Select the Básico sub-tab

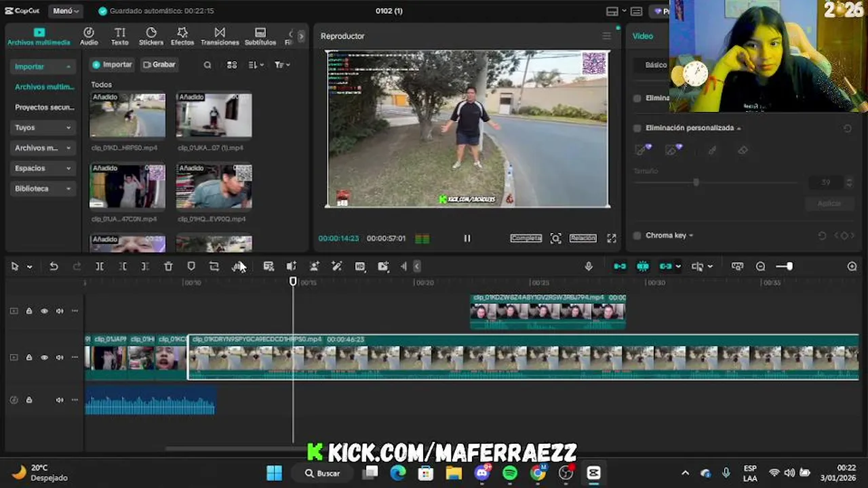point(656,65)
